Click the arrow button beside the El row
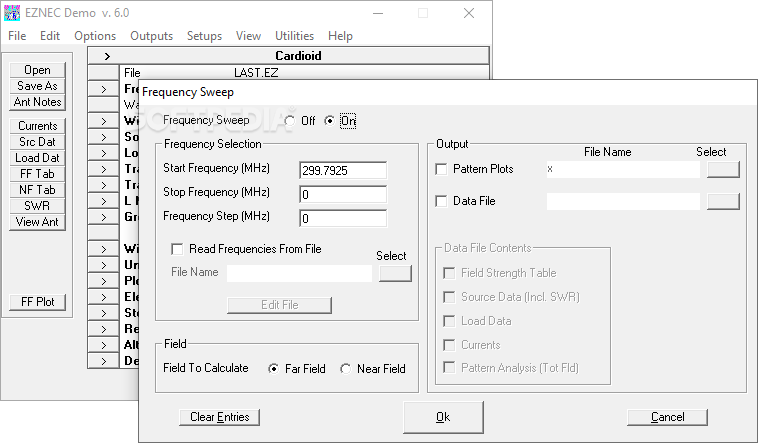This screenshot has width=758, height=443. pos(103,297)
